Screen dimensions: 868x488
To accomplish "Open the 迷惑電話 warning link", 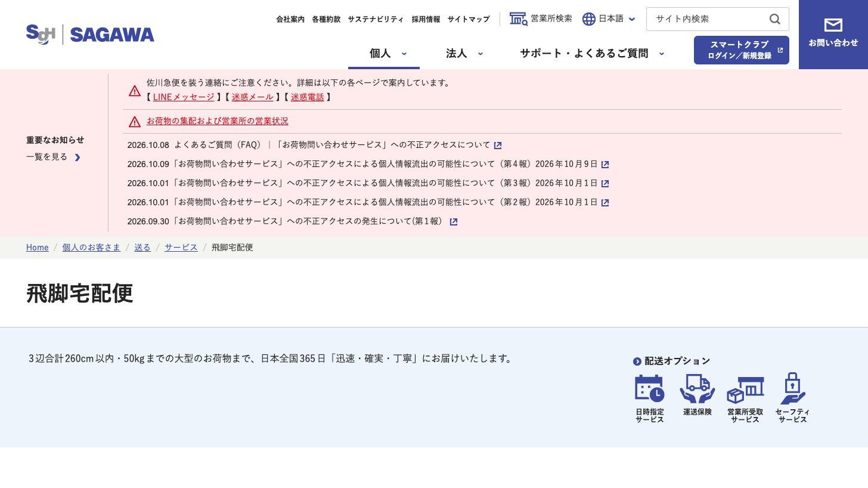I will (308, 97).
